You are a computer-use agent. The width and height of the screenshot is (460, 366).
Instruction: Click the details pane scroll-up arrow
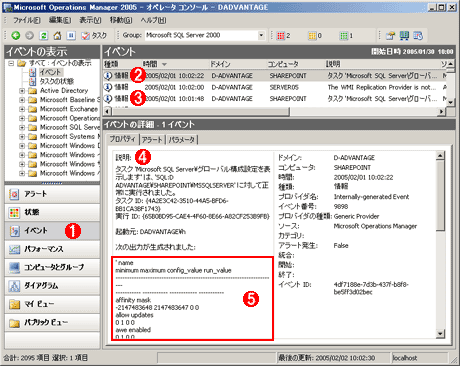coord(440,155)
